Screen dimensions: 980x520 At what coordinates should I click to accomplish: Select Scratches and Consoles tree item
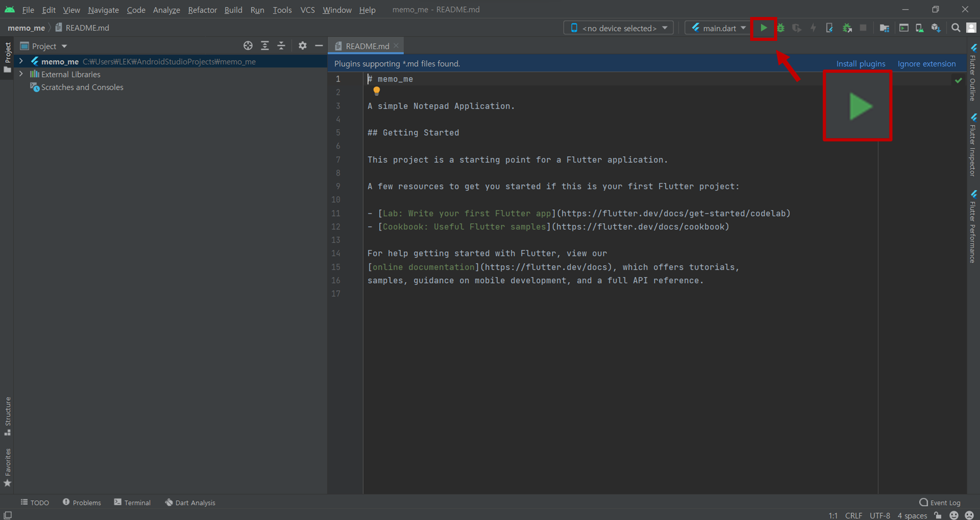pos(82,87)
